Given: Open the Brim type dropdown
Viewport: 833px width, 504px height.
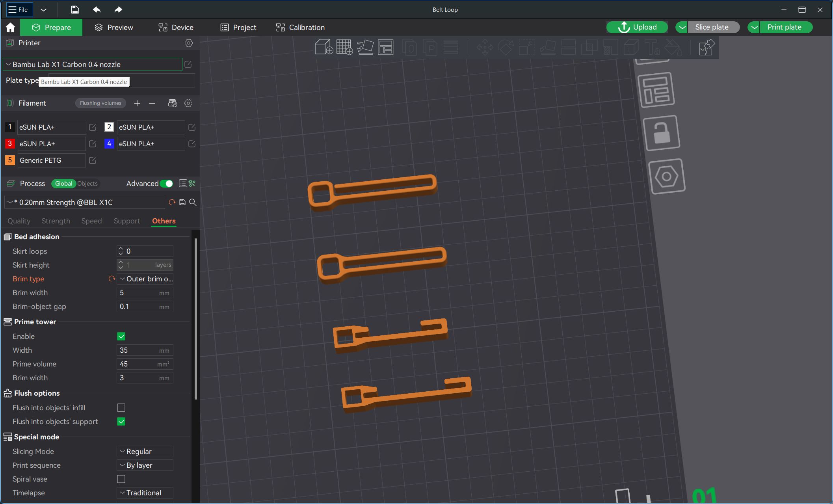Looking at the screenshot, I should [x=145, y=279].
